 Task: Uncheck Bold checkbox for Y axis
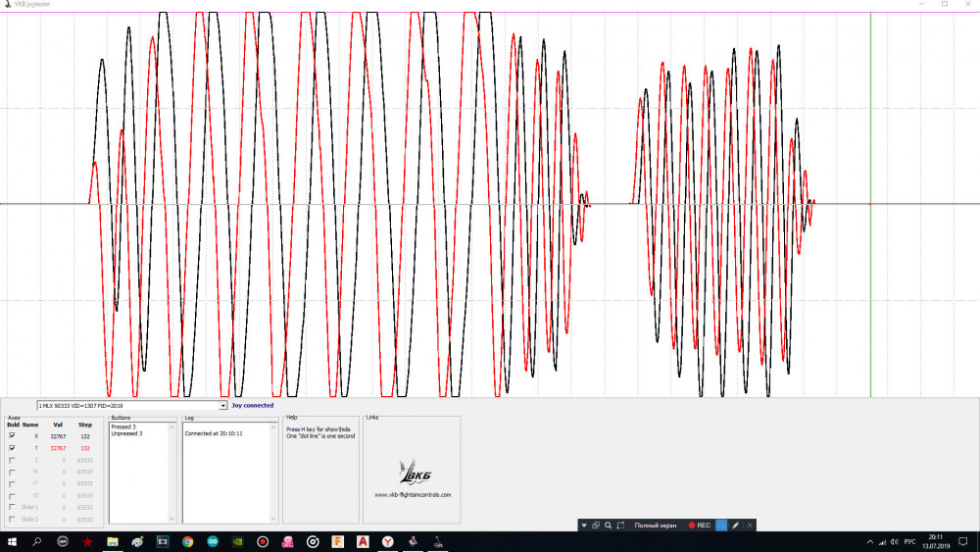tap(12, 447)
